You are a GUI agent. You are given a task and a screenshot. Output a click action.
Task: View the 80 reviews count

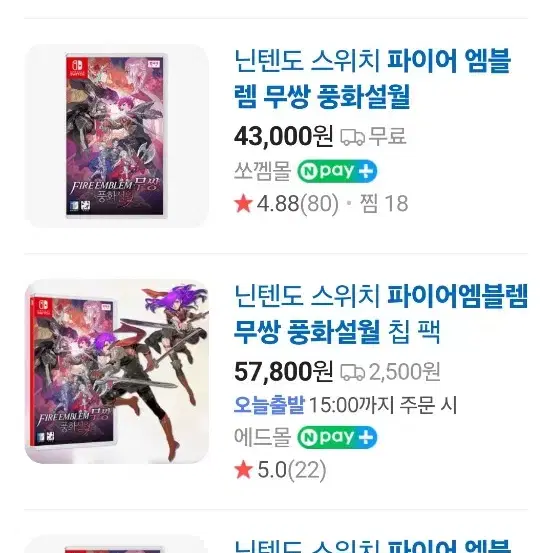point(319,204)
